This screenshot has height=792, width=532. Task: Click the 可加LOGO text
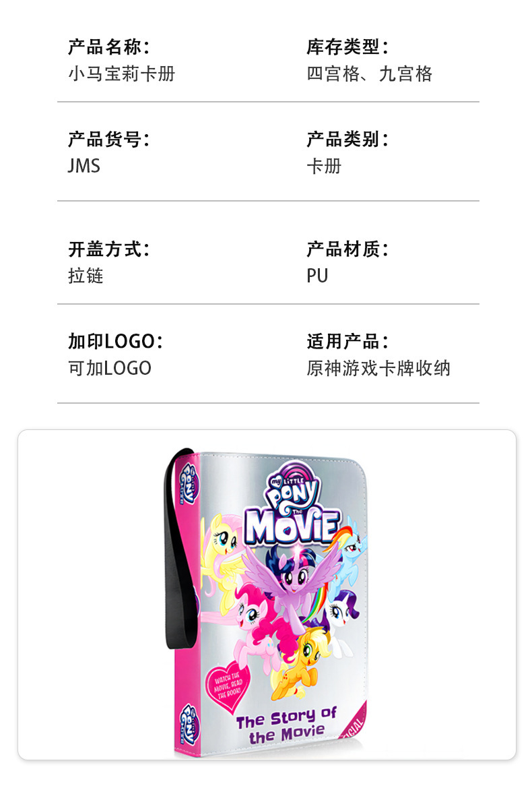[x=110, y=368]
